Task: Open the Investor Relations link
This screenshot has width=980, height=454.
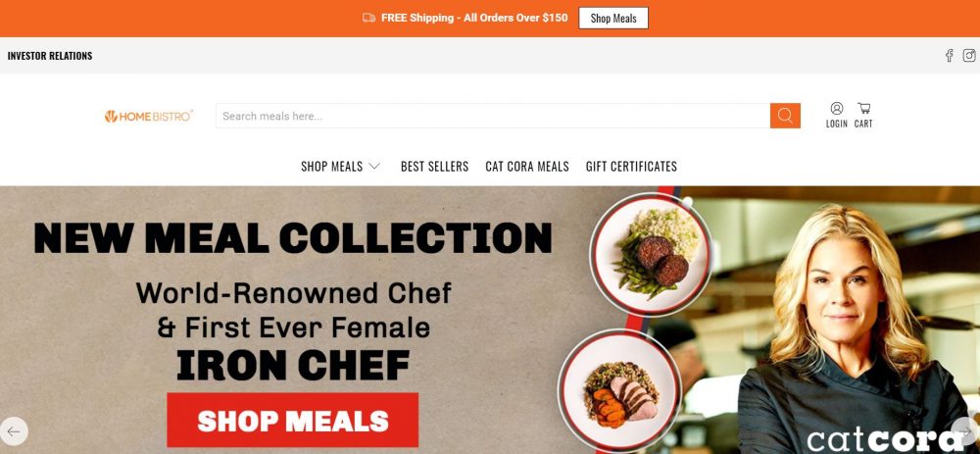Action: click(50, 56)
